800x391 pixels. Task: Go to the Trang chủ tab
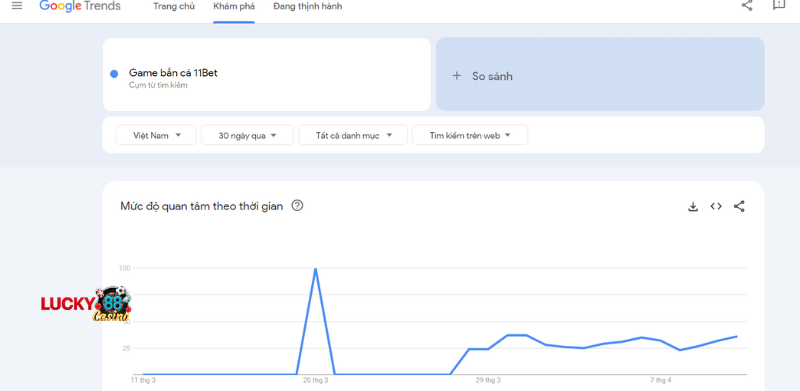pyautogui.click(x=174, y=7)
